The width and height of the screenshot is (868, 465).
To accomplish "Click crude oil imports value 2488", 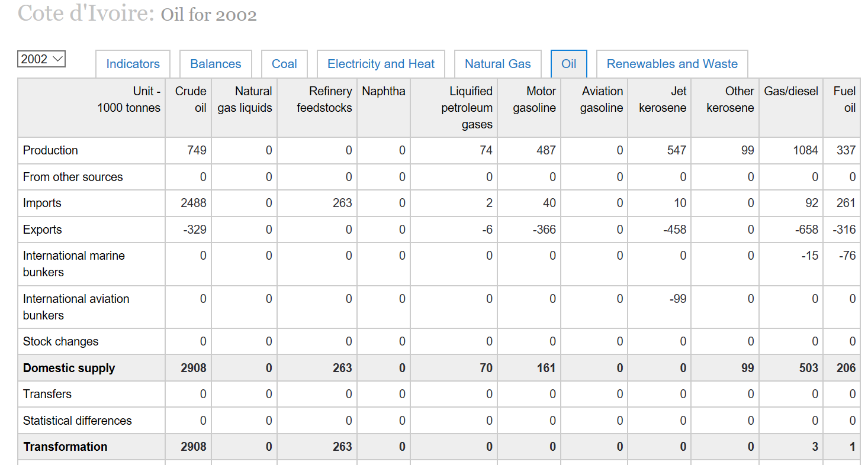I will 194,203.
